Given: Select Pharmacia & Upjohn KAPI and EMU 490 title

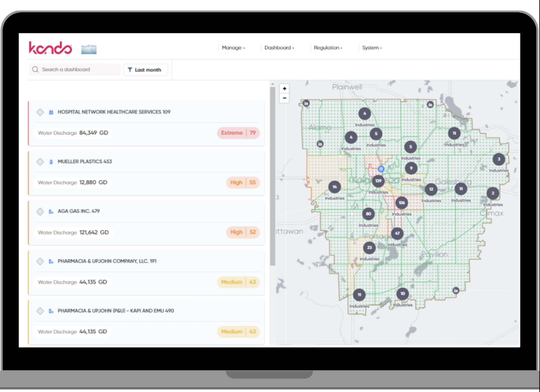Looking at the screenshot, I should 116,311.
